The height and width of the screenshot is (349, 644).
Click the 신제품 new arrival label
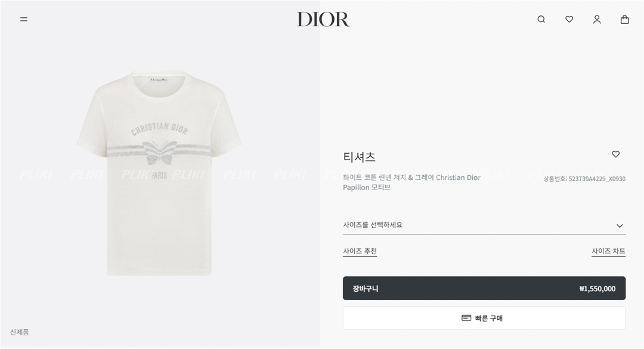(x=19, y=332)
